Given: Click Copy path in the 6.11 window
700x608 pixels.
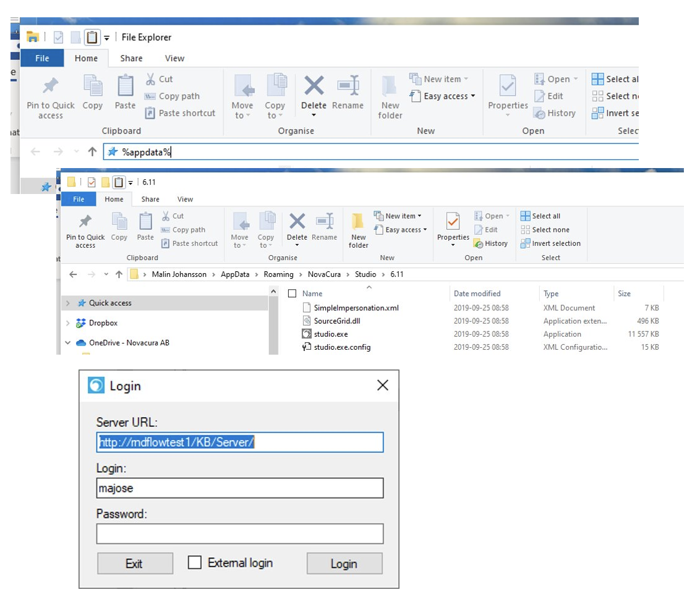Looking at the screenshot, I should pyautogui.click(x=184, y=230).
